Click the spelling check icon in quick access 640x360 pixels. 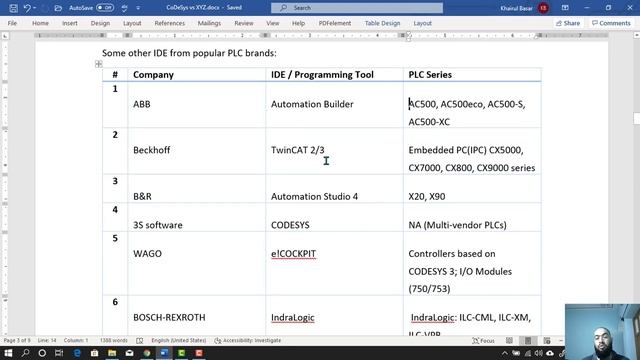tap(124, 8)
